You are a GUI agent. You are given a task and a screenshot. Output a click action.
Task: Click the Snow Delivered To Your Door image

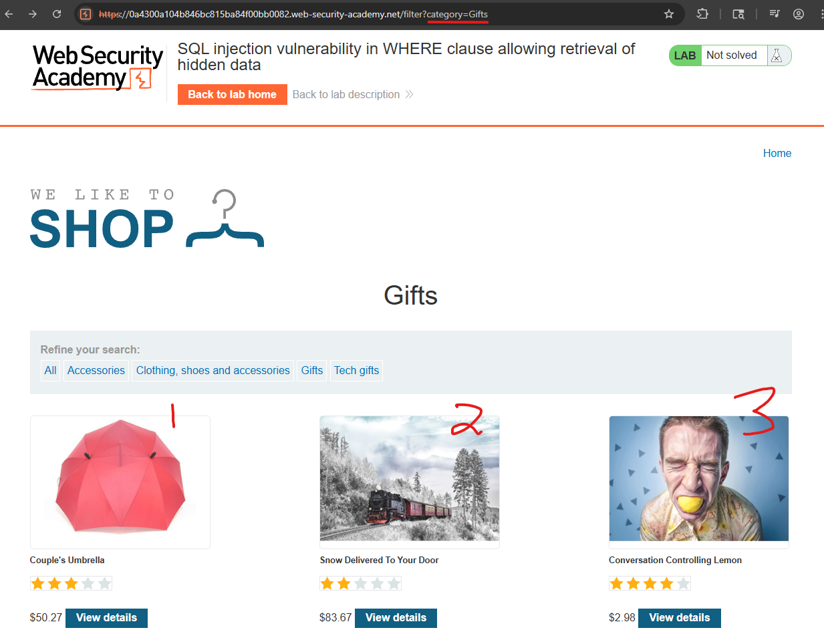(410, 479)
